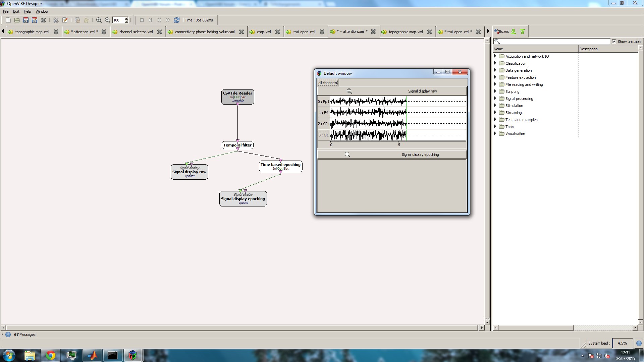This screenshot has width=644, height=362.
Task: Expand the Visualisation category
Action: pos(495,133)
